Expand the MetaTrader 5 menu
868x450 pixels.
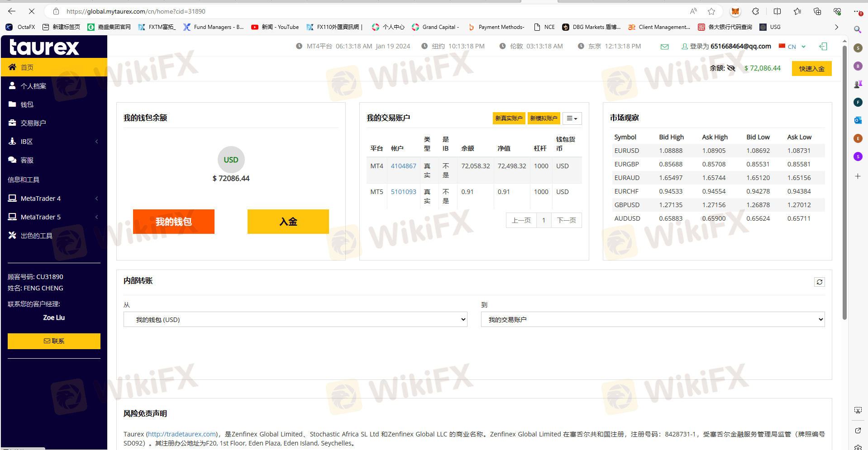tap(54, 217)
